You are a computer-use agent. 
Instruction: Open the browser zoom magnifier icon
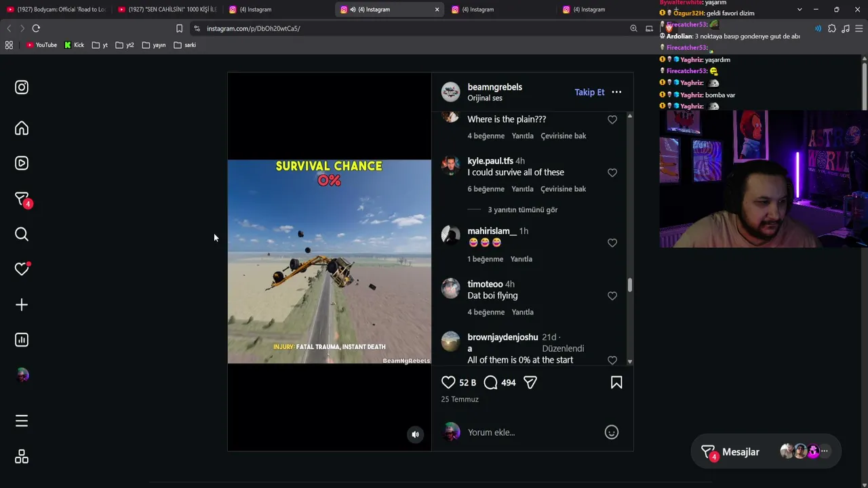pyautogui.click(x=633, y=28)
